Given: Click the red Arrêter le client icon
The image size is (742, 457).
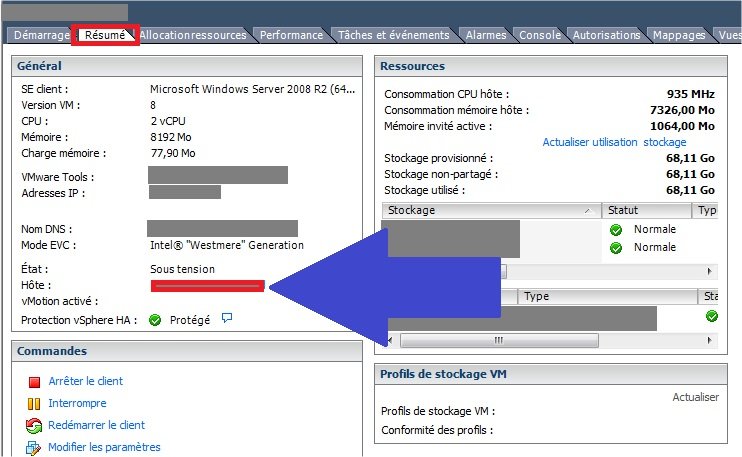Looking at the screenshot, I should [34, 382].
